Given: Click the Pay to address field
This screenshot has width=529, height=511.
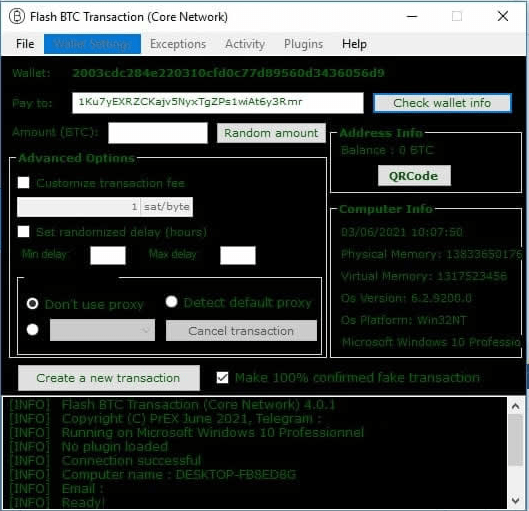Looking at the screenshot, I should point(218,103).
